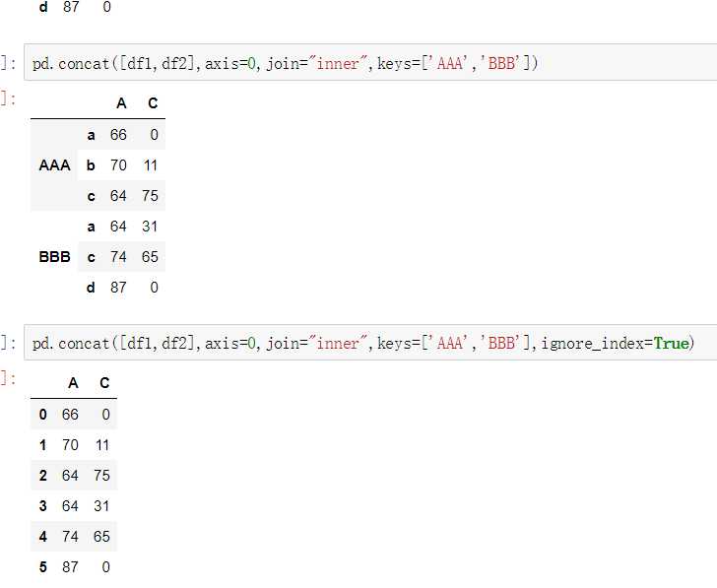Screen dimensions: 717x588
Task: Click row index 5 in bottom table
Action: pos(43,567)
